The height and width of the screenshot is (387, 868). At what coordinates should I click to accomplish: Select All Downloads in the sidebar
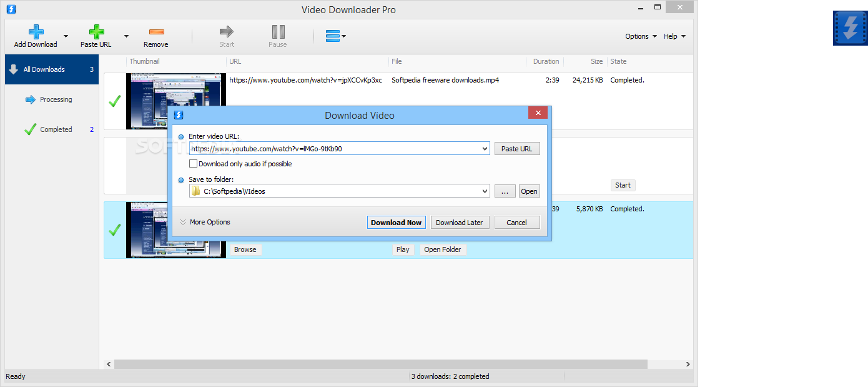tap(52, 69)
